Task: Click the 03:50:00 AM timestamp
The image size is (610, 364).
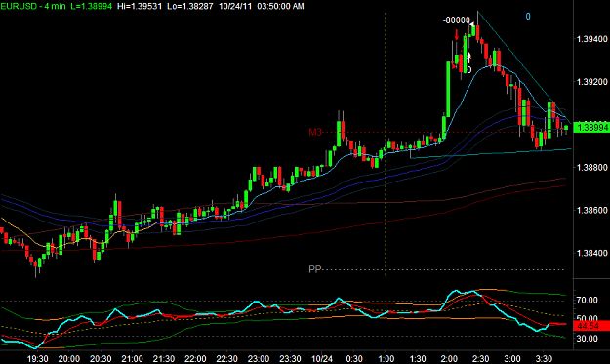Action: click(x=280, y=6)
